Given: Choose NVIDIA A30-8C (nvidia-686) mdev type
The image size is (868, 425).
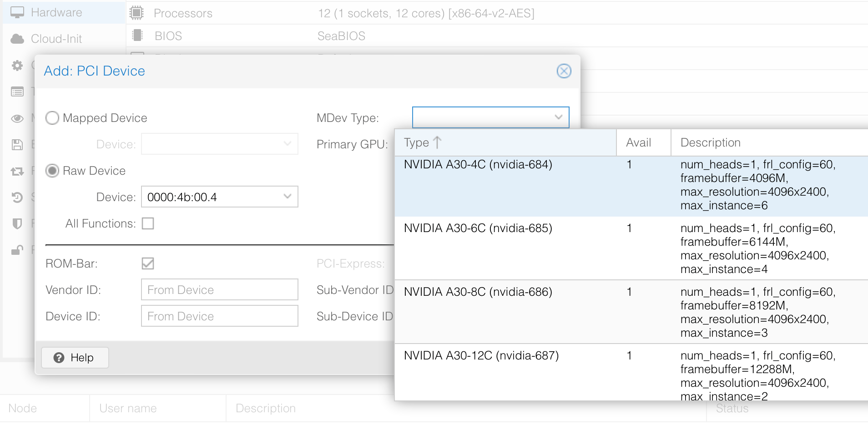Looking at the screenshot, I should click(631, 312).
